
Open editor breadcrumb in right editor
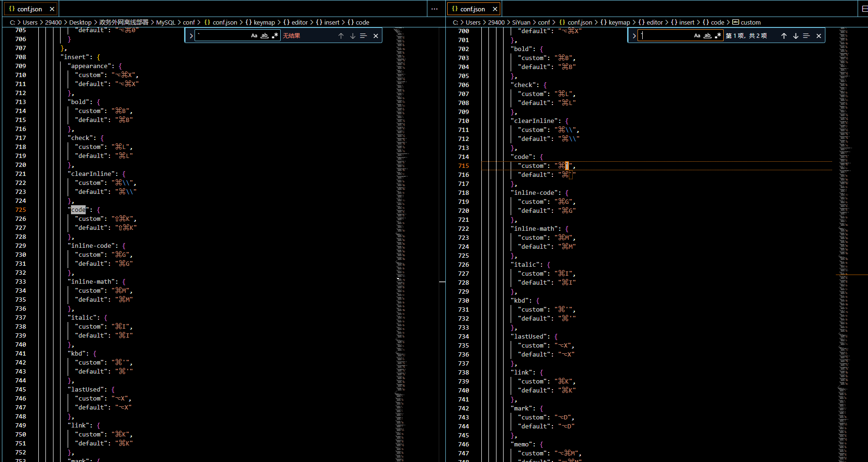650,22
